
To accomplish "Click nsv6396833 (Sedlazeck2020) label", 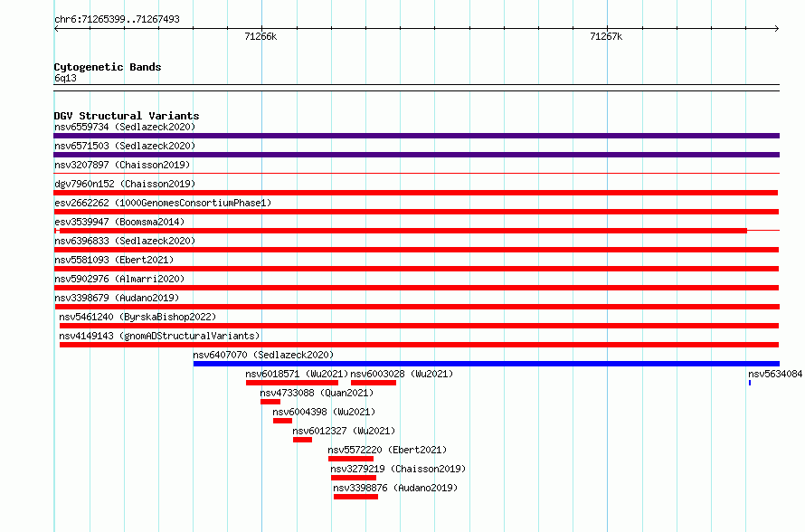I will coord(125,241).
